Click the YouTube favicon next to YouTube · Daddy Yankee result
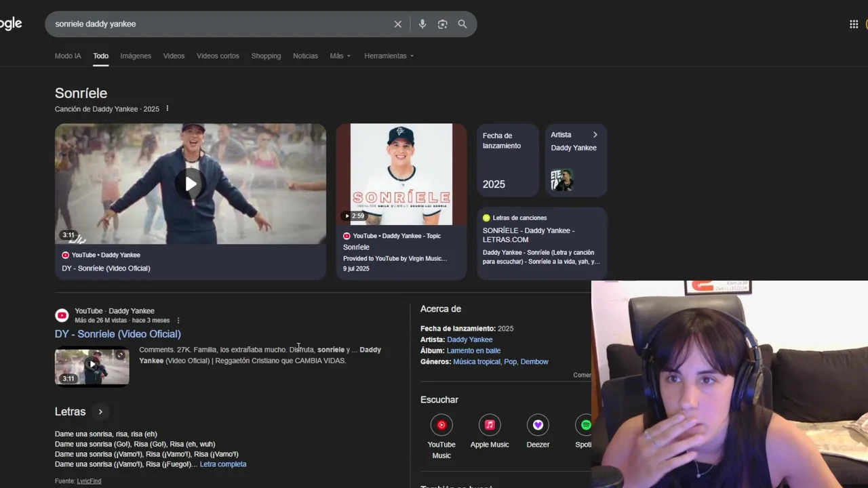Viewport: 868px width, 488px height. coord(62,315)
